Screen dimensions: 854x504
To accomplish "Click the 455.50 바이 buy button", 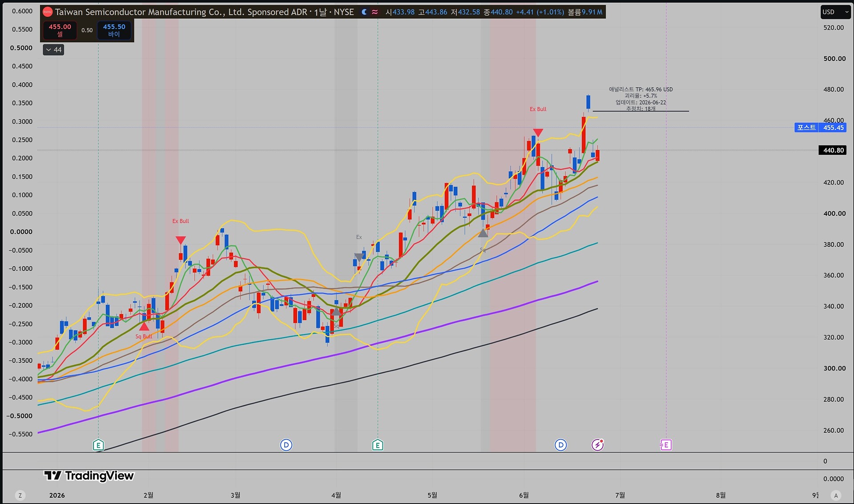I will coord(114,30).
